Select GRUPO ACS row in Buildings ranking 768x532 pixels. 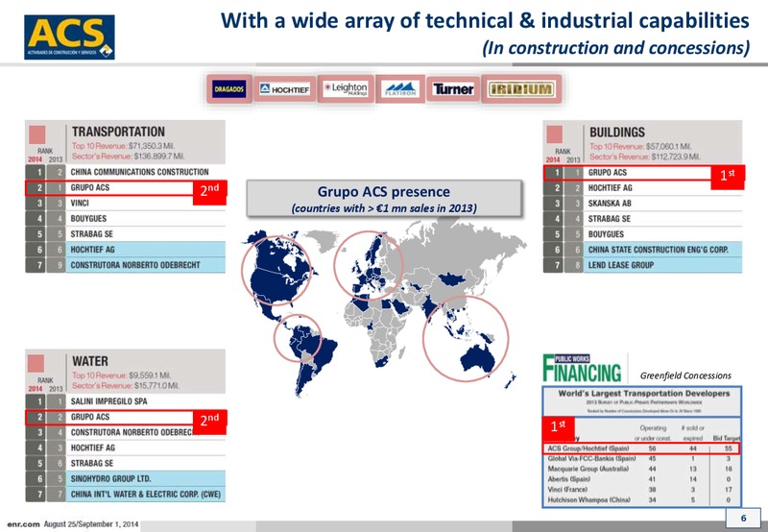tap(642, 173)
